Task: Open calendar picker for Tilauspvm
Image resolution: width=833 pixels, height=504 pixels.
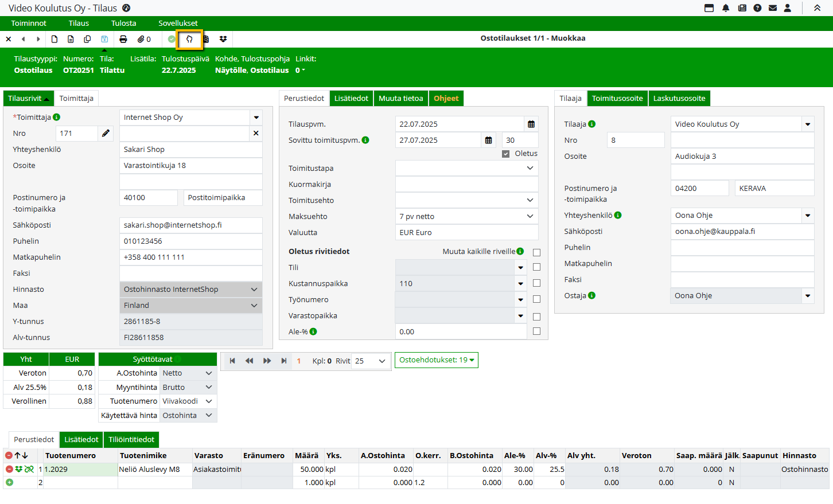Action: coord(531,124)
